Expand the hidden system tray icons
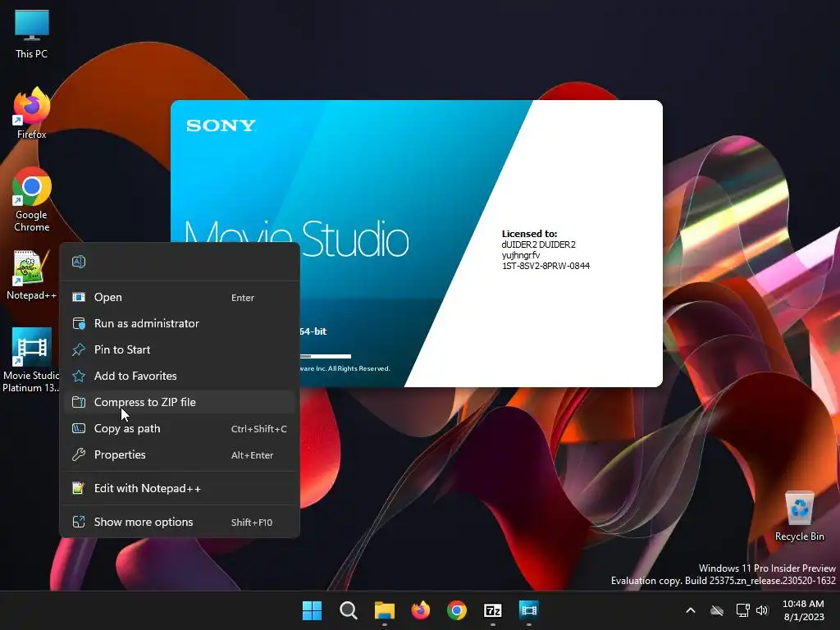Image resolution: width=840 pixels, height=630 pixels. click(691, 610)
